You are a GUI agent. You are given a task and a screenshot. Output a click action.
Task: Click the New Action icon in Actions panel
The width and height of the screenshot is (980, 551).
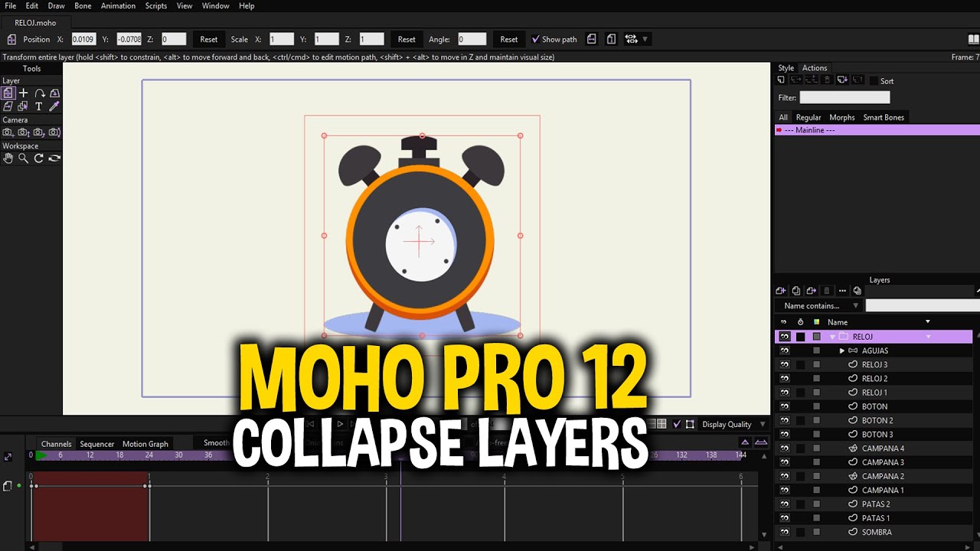click(781, 80)
